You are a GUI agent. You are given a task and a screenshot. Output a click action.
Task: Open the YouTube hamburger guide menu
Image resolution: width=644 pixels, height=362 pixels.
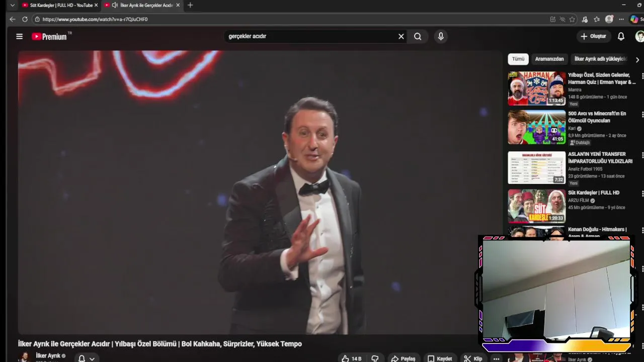click(19, 36)
